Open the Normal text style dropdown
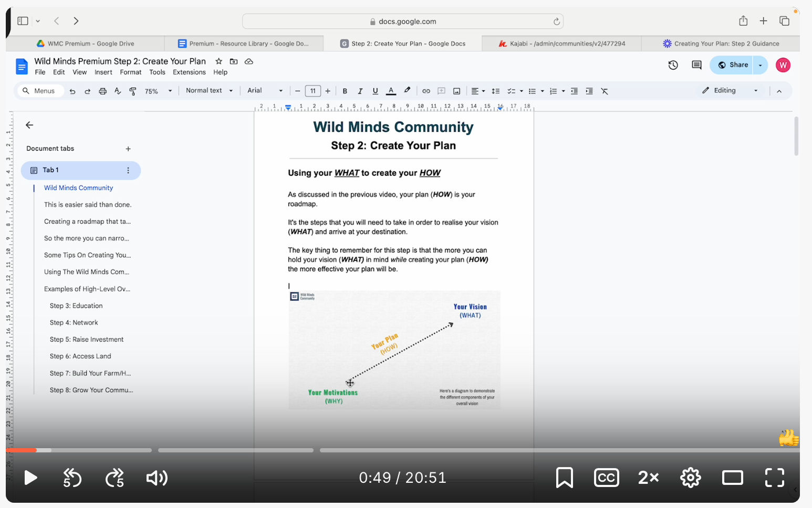Screen dimensions: 812x508 click(209, 91)
